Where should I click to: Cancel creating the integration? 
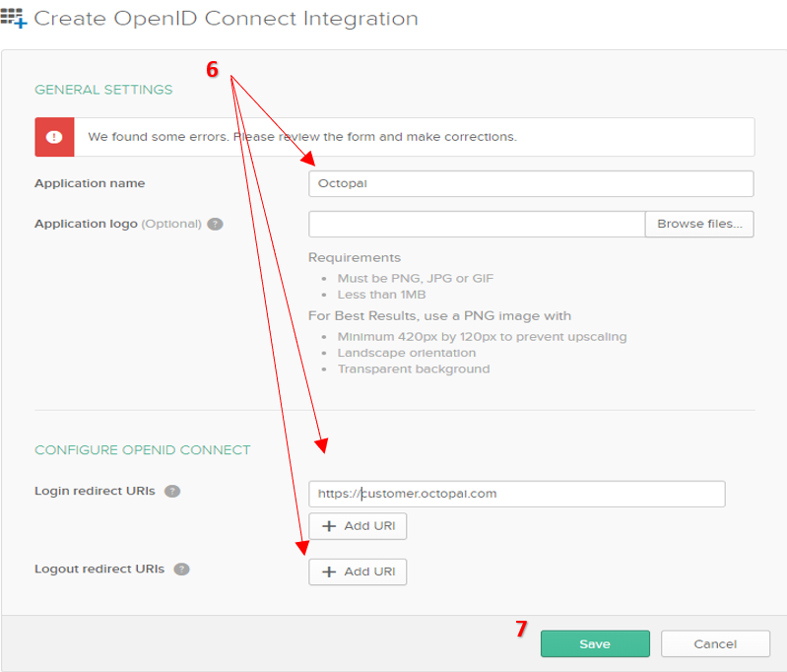click(x=715, y=643)
